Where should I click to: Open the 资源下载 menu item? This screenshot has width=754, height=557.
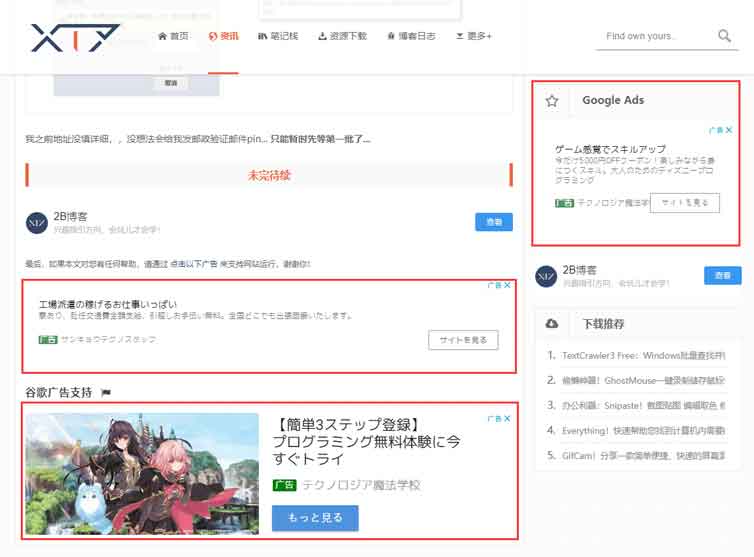[342, 36]
